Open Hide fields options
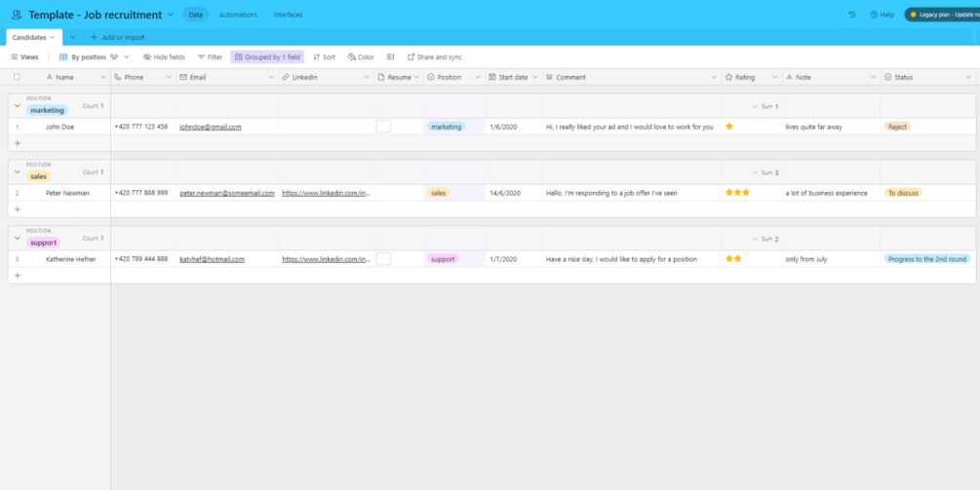Image resolution: width=980 pixels, height=490 pixels. pos(164,57)
